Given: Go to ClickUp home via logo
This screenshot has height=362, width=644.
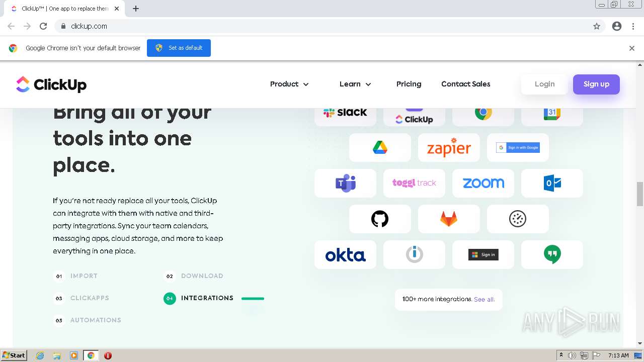Looking at the screenshot, I should [51, 84].
